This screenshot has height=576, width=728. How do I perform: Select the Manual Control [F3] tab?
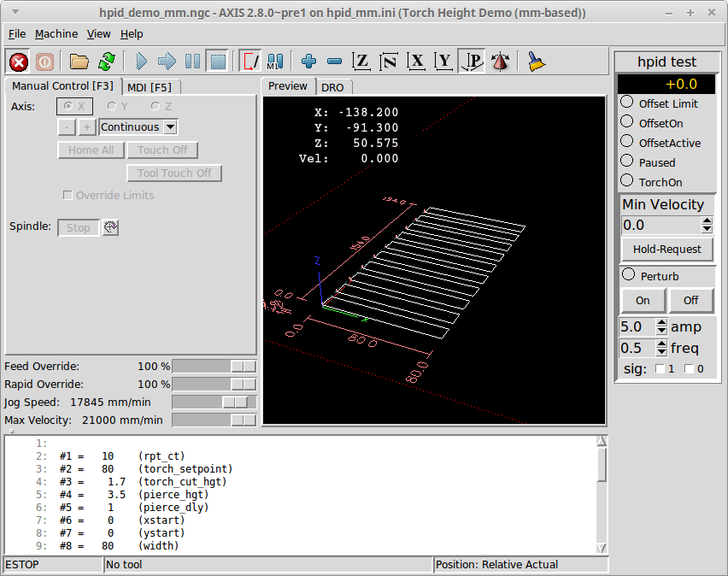tap(62, 86)
